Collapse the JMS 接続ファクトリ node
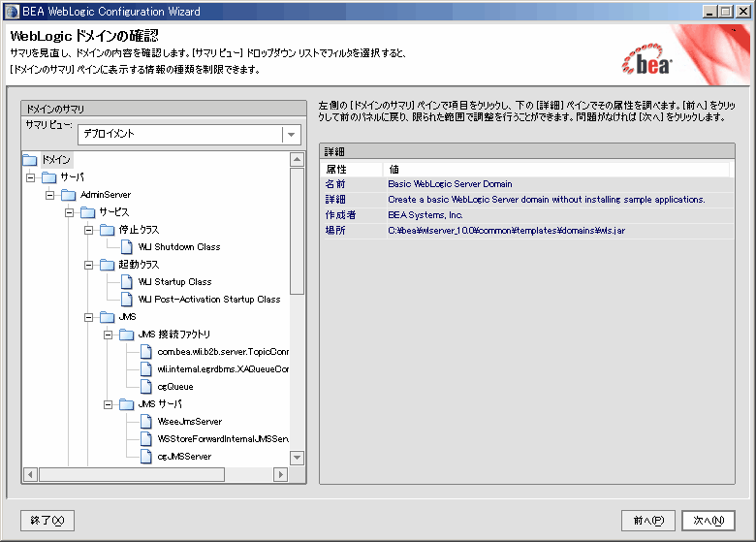Screen dimensions: 756x542 (108, 335)
